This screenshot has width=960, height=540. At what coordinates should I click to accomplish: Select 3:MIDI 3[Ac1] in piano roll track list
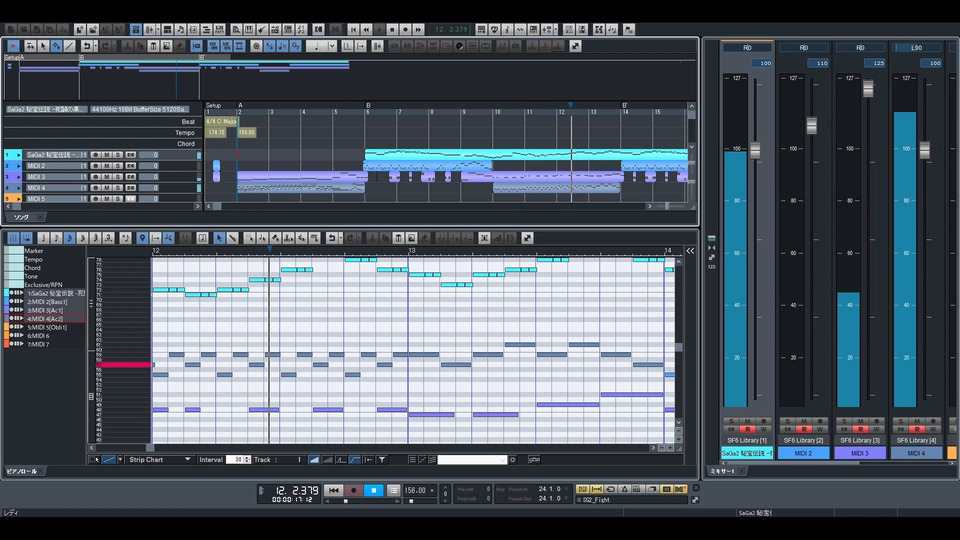point(44,310)
